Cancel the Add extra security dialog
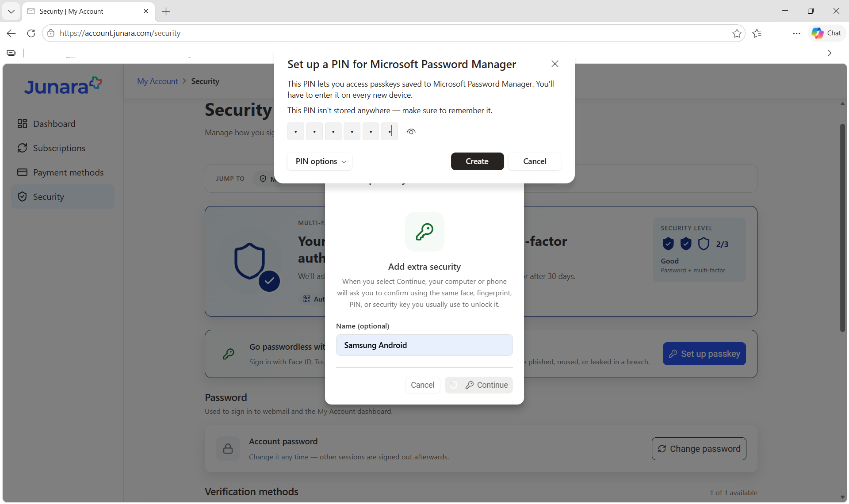This screenshot has width=849, height=504. (x=422, y=385)
